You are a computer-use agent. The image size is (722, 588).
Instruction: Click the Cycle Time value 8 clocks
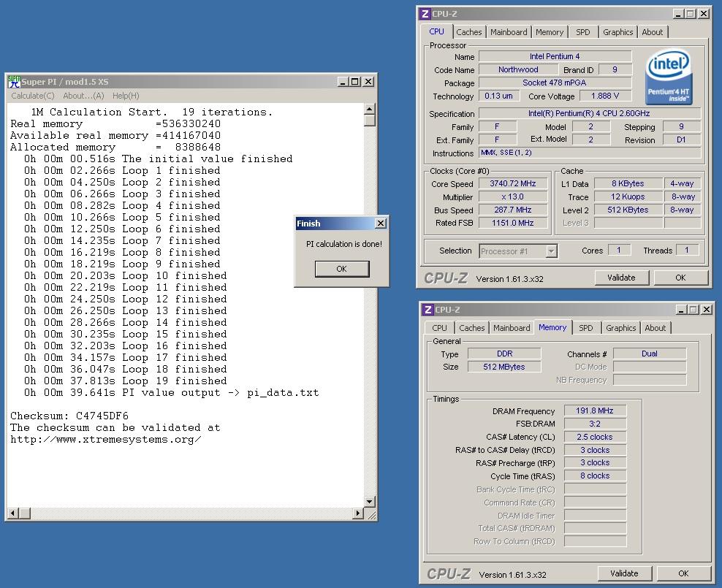594,476
